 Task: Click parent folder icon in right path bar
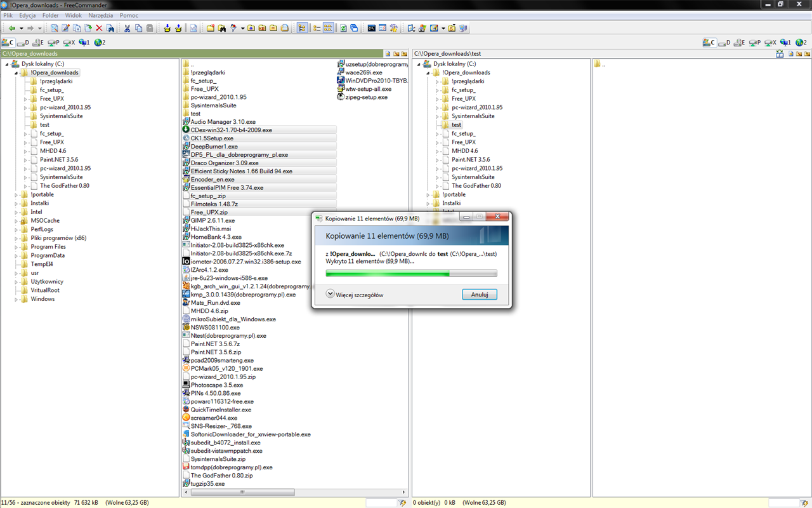807,54
